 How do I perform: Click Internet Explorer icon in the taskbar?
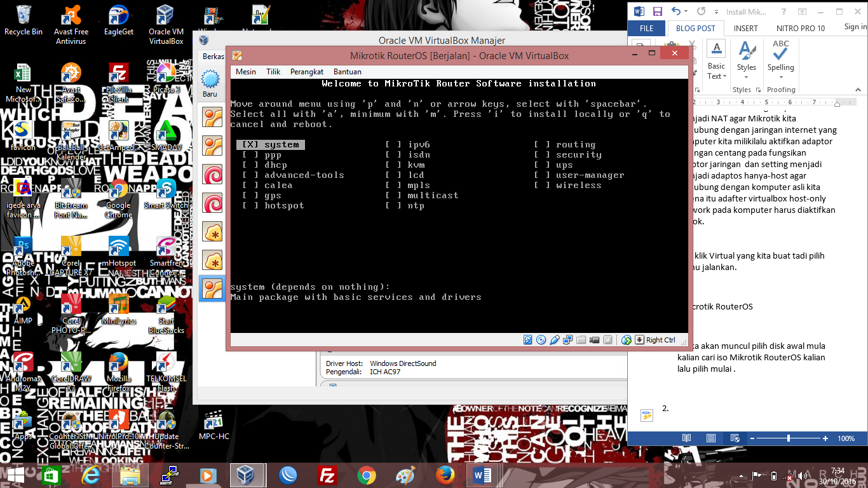point(91,475)
